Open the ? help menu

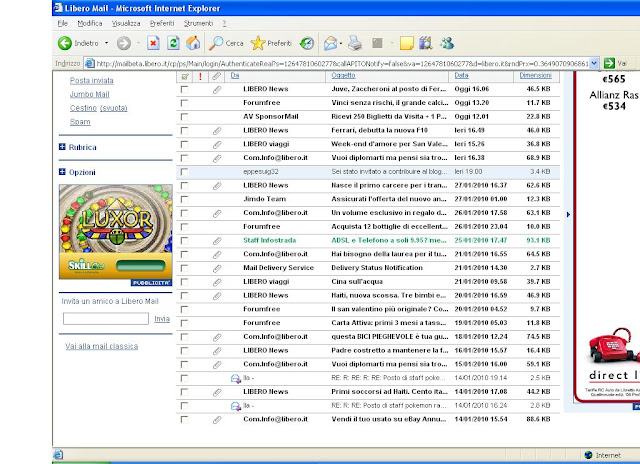[x=224, y=23]
